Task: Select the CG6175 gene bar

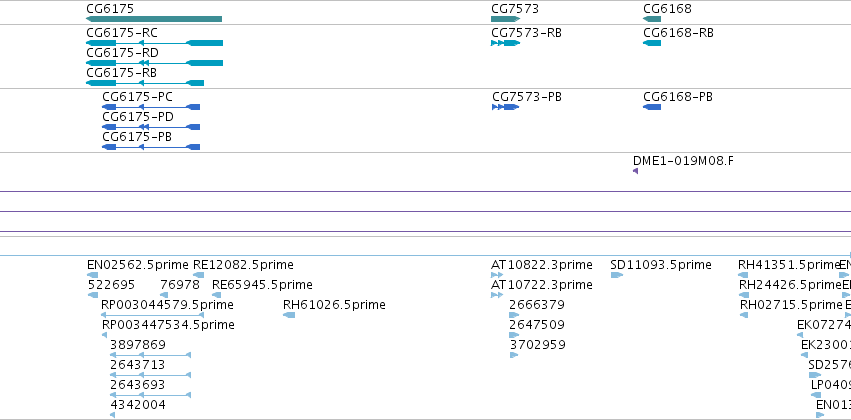Action: tap(154, 19)
